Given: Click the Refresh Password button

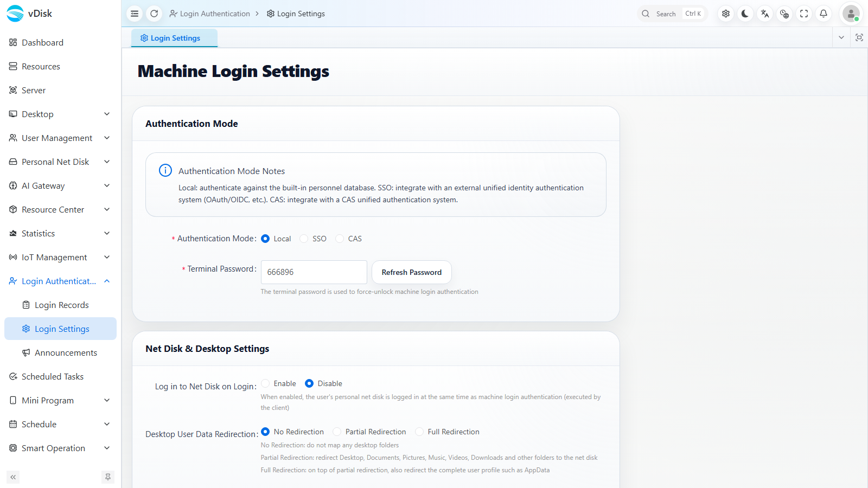Looking at the screenshot, I should (412, 272).
